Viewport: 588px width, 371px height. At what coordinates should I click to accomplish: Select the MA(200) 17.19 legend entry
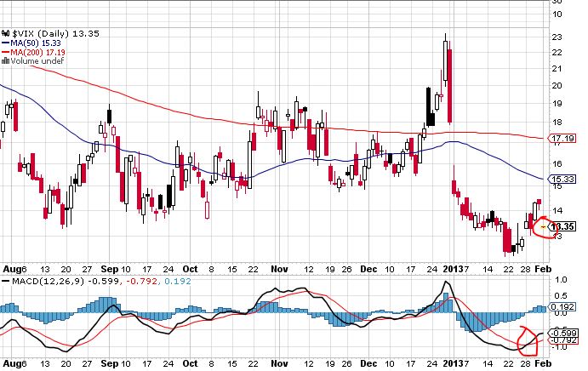click(x=38, y=52)
